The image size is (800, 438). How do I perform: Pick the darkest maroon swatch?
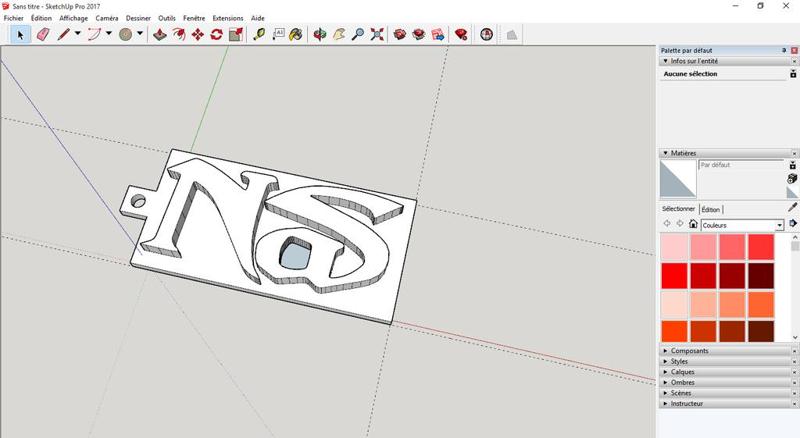point(761,276)
